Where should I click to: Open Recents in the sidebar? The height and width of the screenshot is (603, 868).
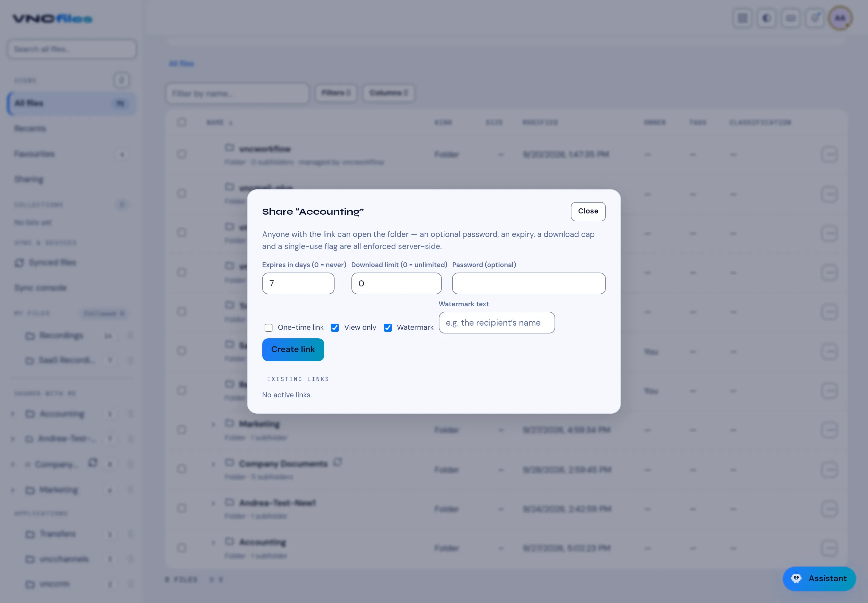[x=72, y=128]
